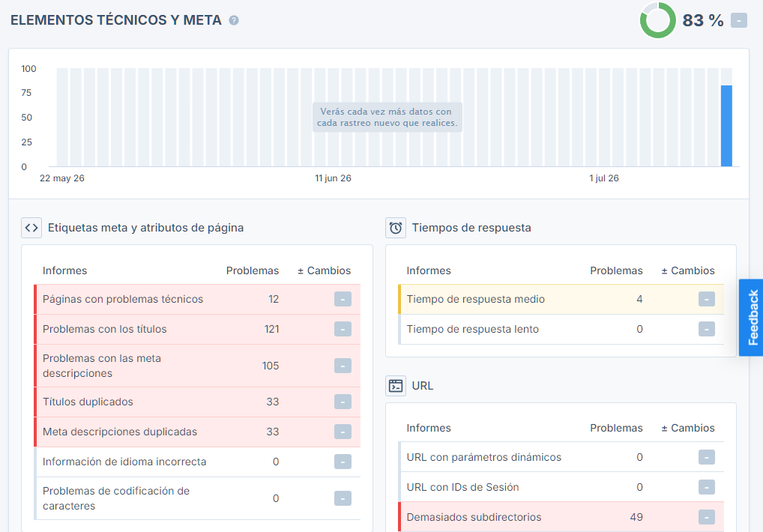Click the 12 problems count for technical pages
This screenshot has width=763, height=532.
[274, 299]
